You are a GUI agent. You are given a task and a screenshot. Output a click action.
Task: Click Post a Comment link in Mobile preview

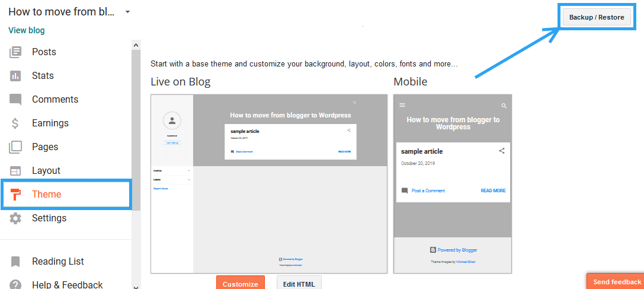(428, 190)
